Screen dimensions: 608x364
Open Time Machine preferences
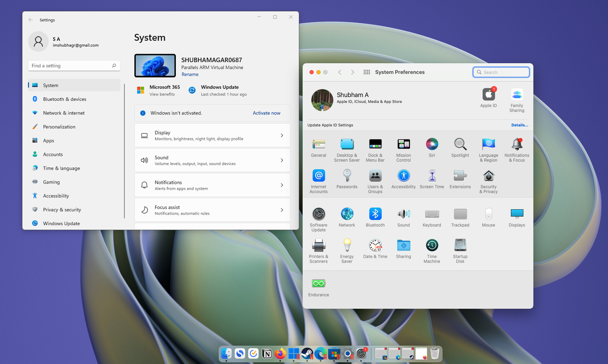pyautogui.click(x=432, y=247)
